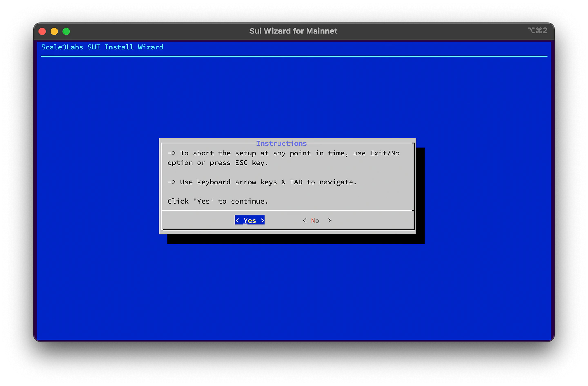Click the ⌥⌘2 shortcut indicator in title bar
Screen dimensions: 588x386
[537, 31]
